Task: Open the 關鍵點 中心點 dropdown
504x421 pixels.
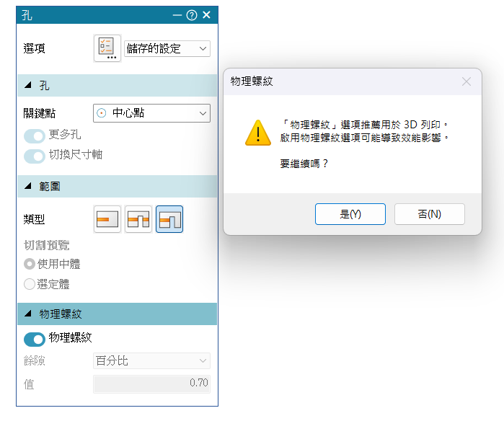Action: (x=151, y=113)
